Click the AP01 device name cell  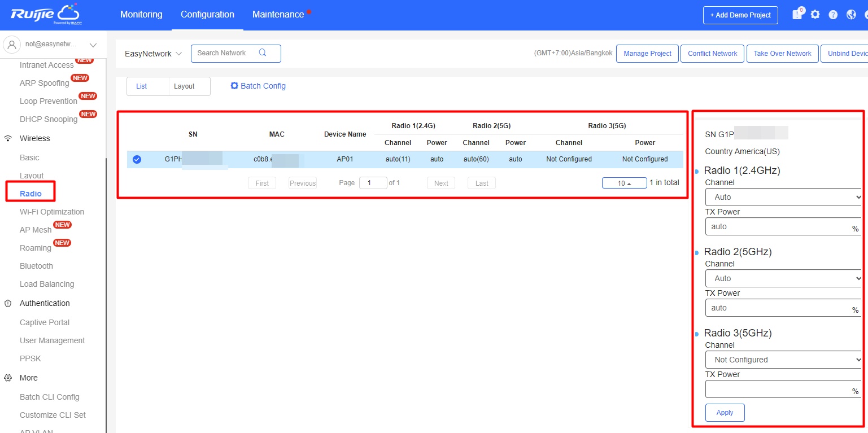345,159
